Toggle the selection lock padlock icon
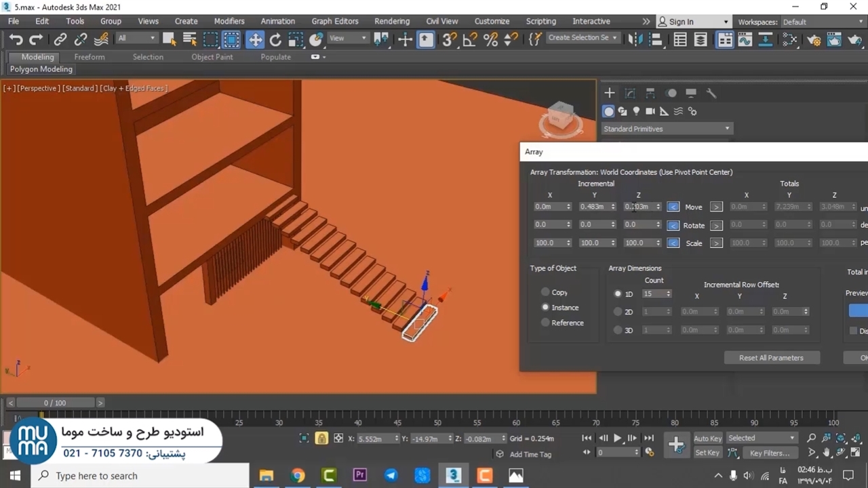 (x=321, y=439)
